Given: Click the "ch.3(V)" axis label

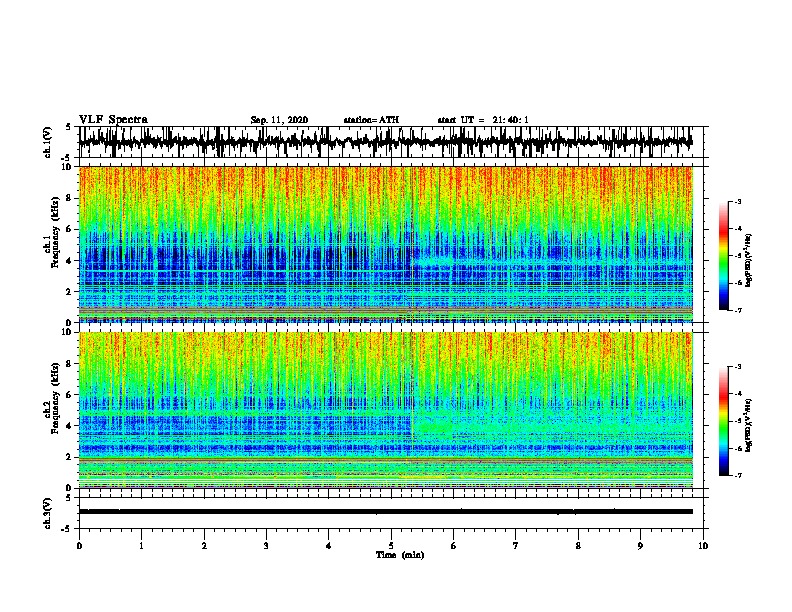Looking at the screenshot, I should pos(48,513).
